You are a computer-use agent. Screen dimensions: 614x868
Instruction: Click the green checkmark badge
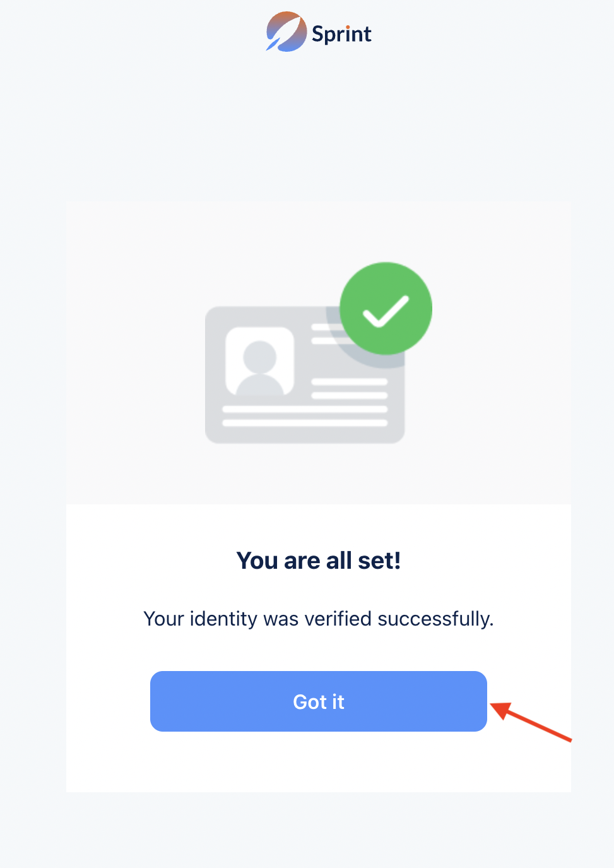coord(386,309)
